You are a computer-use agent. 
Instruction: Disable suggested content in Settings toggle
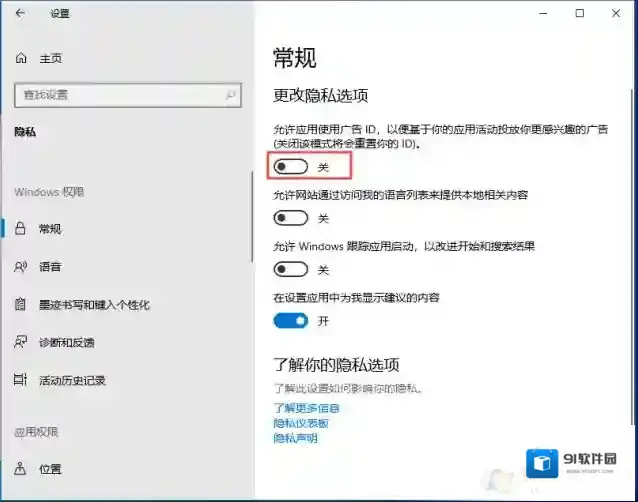(x=291, y=321)
